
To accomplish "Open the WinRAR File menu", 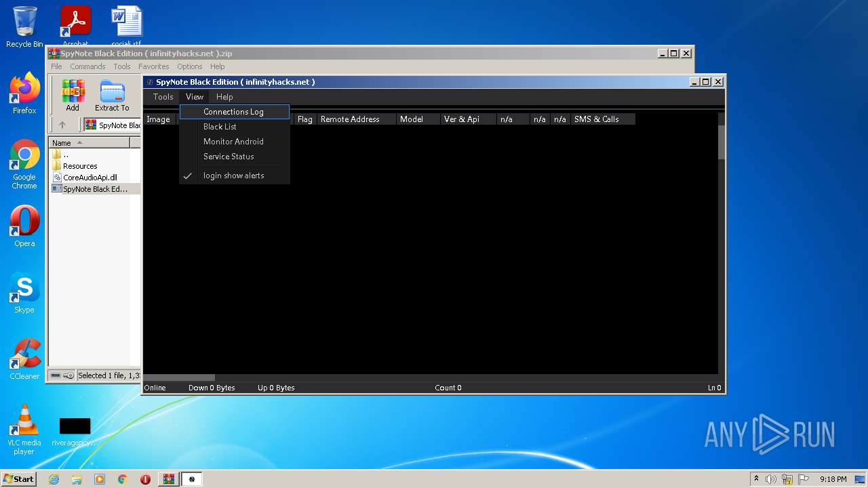I will 56,66.
